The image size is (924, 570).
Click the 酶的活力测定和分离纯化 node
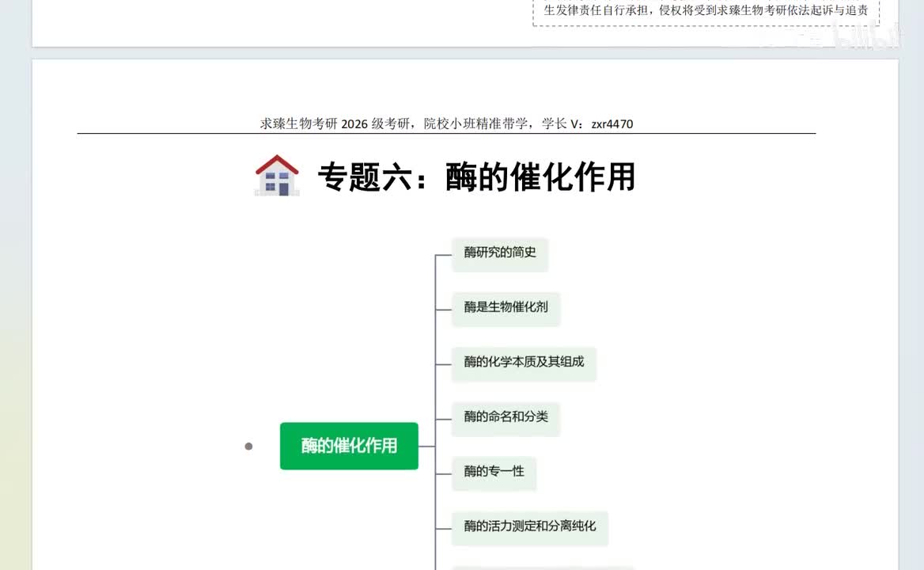[x=530, y=527]
